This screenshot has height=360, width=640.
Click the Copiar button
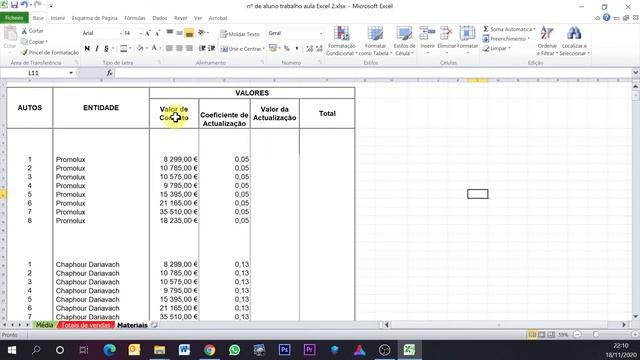[x=35, y=42]
